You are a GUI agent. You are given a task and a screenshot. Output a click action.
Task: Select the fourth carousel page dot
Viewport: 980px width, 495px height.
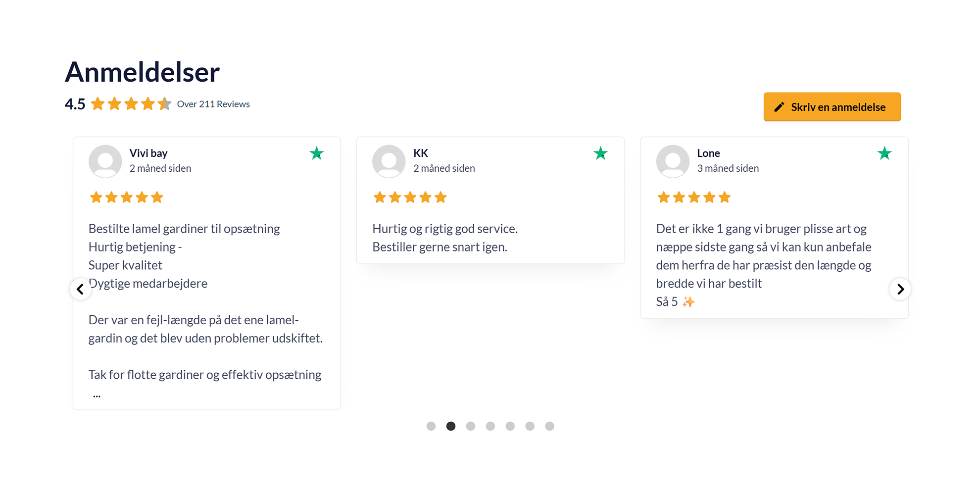click(490, 426)
